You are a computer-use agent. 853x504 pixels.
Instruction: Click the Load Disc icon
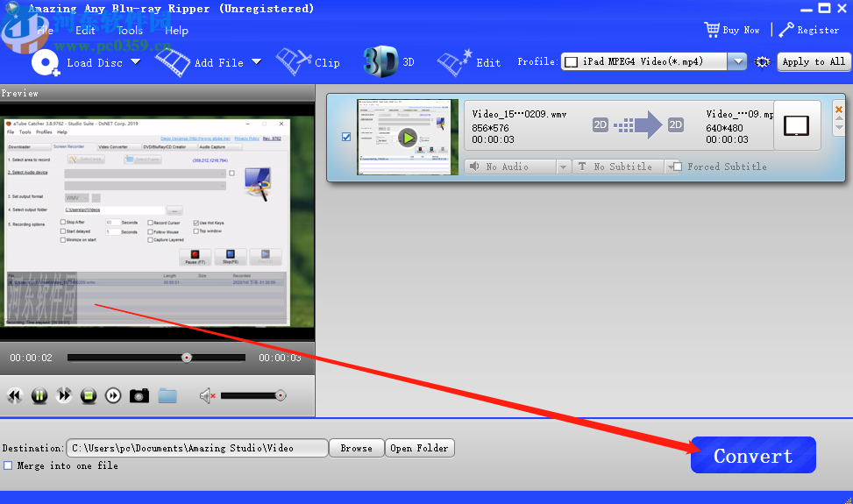tap(46, 62)
